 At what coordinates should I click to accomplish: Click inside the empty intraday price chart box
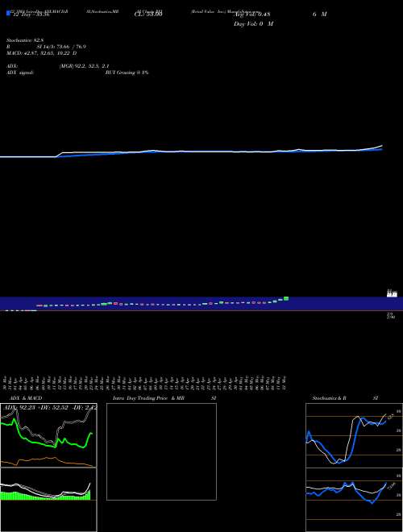coord(161,451)
